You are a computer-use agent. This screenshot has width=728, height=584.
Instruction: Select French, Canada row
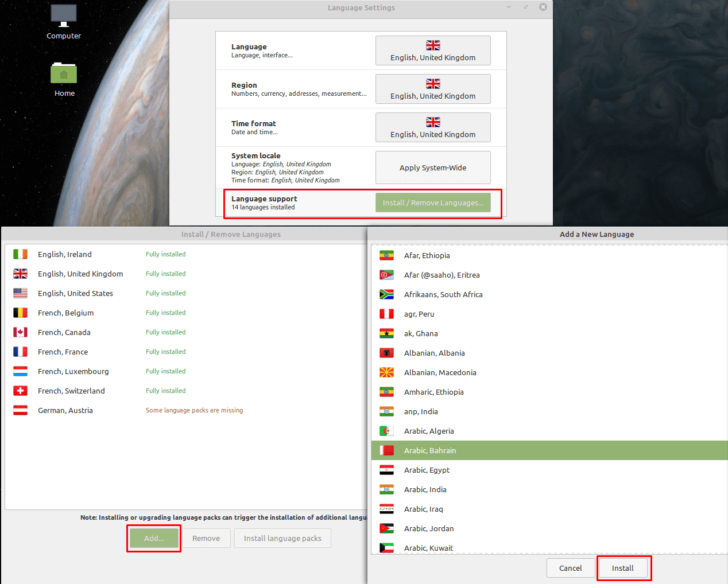(186, 332)
